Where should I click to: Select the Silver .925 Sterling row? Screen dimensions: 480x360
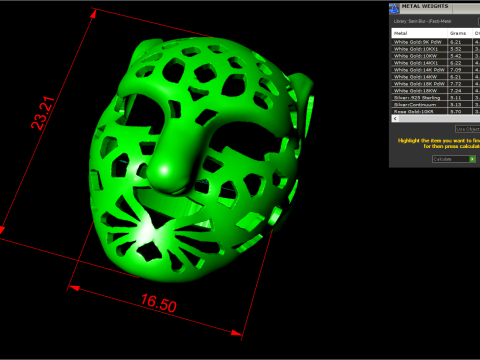tap(436, 98)
